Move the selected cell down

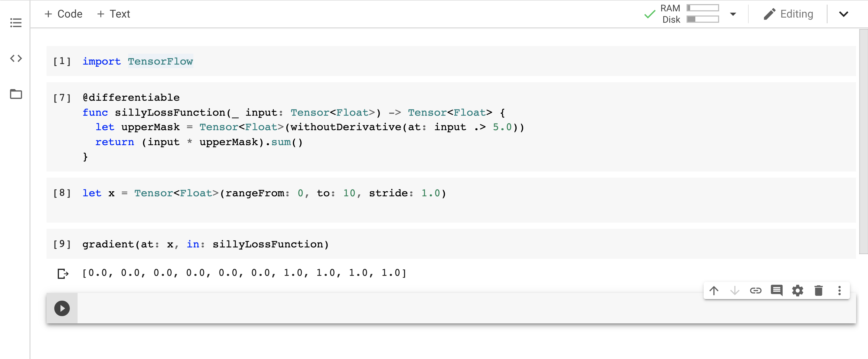(735, 290)
